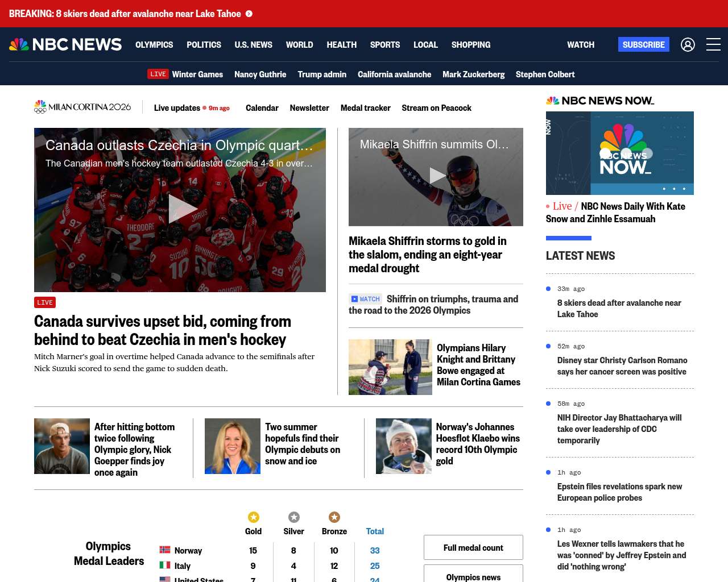The width and height of the screenshot is (728, 582).
Task: Go to the Sports section
Action: [x=385, y=44]
